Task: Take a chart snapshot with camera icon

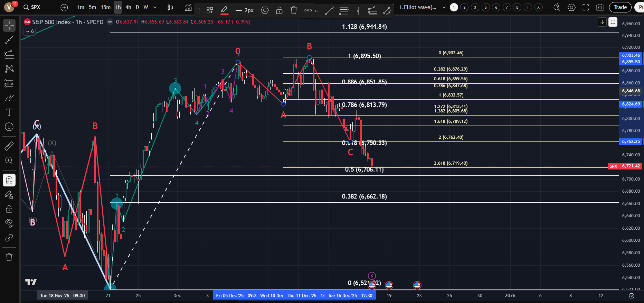Action: click(x=600, y=7)
